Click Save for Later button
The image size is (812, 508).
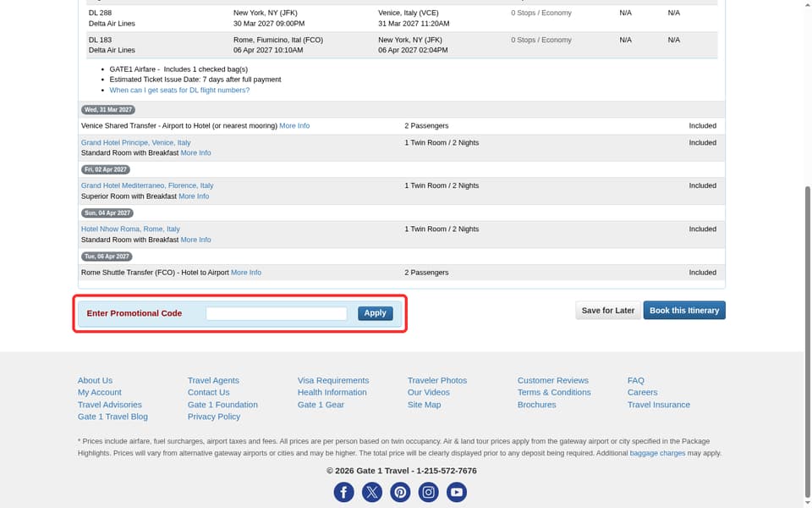tap(608, 311)
